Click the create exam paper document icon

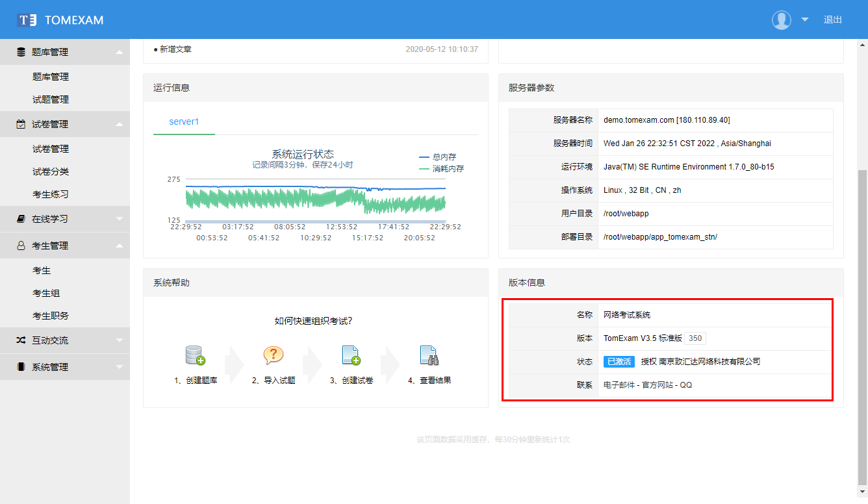point(351,355)
